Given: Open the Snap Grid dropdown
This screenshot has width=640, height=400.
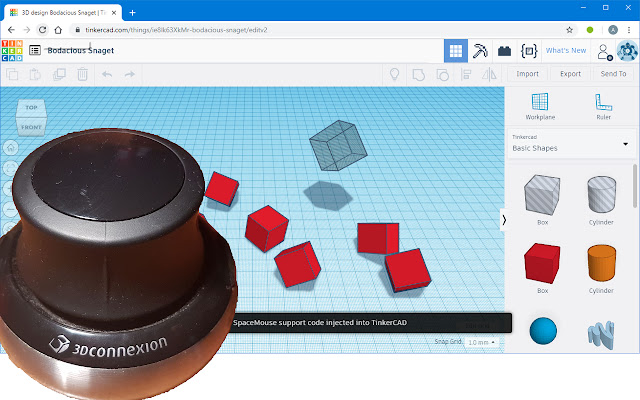Looking at the screenshot, I should [x=481, y=342].
